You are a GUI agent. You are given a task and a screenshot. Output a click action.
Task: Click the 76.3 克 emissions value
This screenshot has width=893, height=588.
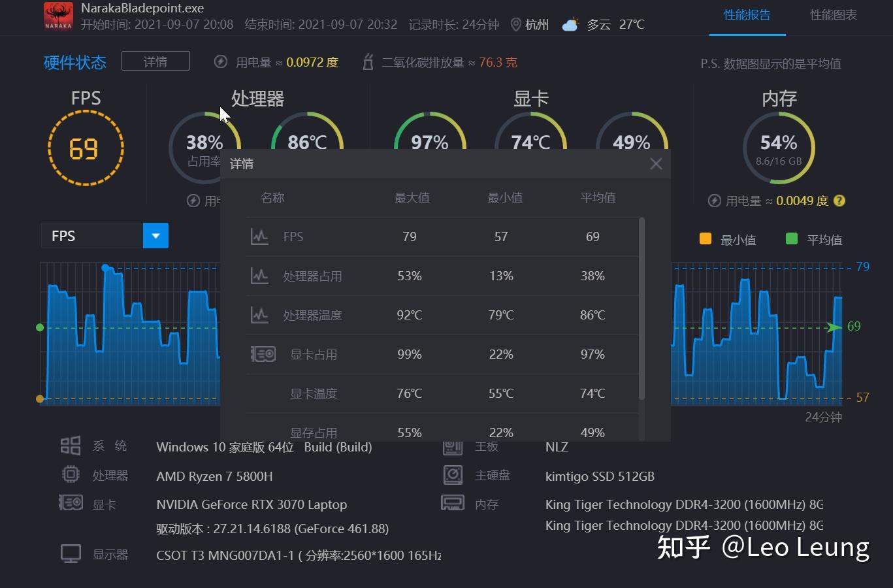pyautogui.click(x=498, y=62)
